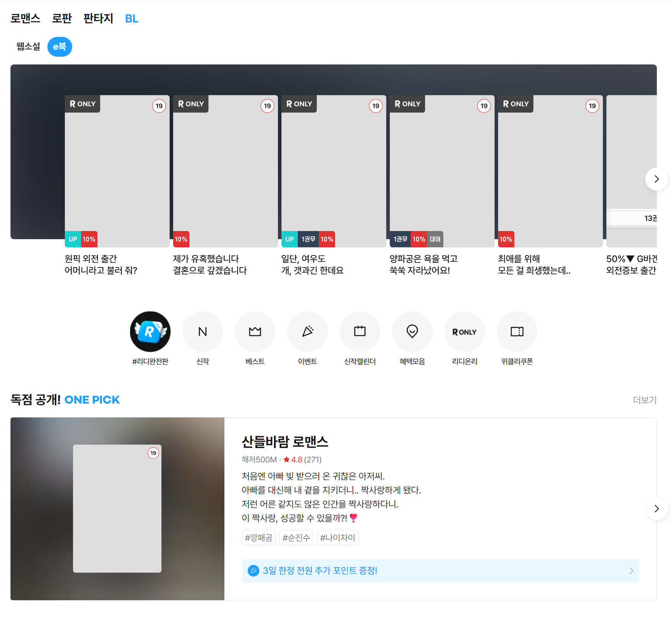Open the 베스트 crown icon
The width and height of the screenshot is (672, 629).
tap(255, 332)
